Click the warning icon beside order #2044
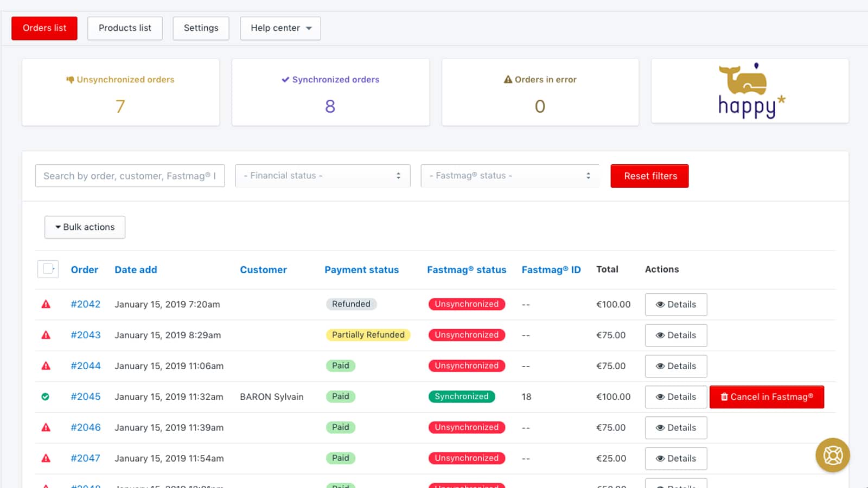The height and width of the screenshot is (488, 868). point(46,366)
